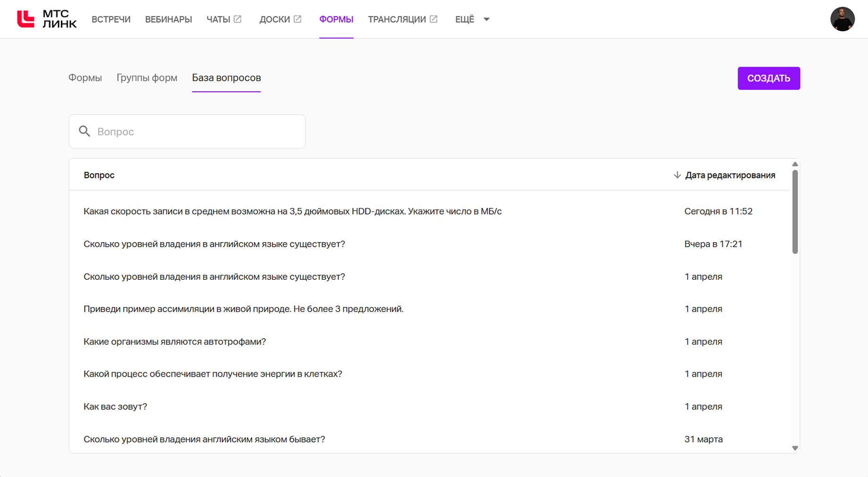This screenshot has width=868, height=477.
Task: Expand the Ещё dropdown menu
Action: coord(472,19)
